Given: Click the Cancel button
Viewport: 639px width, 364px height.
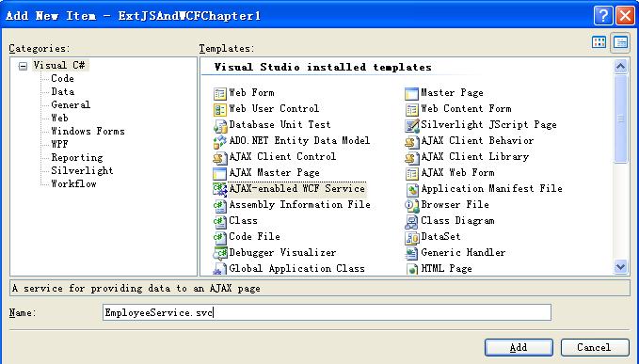Looking at the screenshot, I should point(594,347).
